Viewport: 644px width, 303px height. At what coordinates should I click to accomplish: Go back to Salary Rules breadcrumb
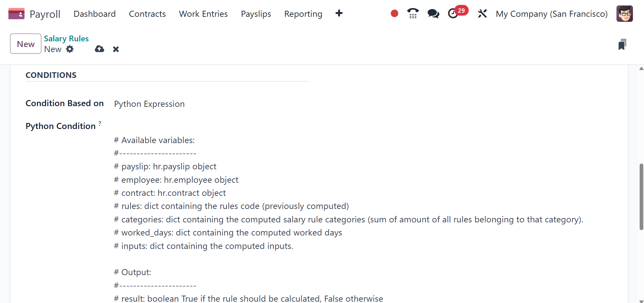pyautogui.click(x=66, y=39)
